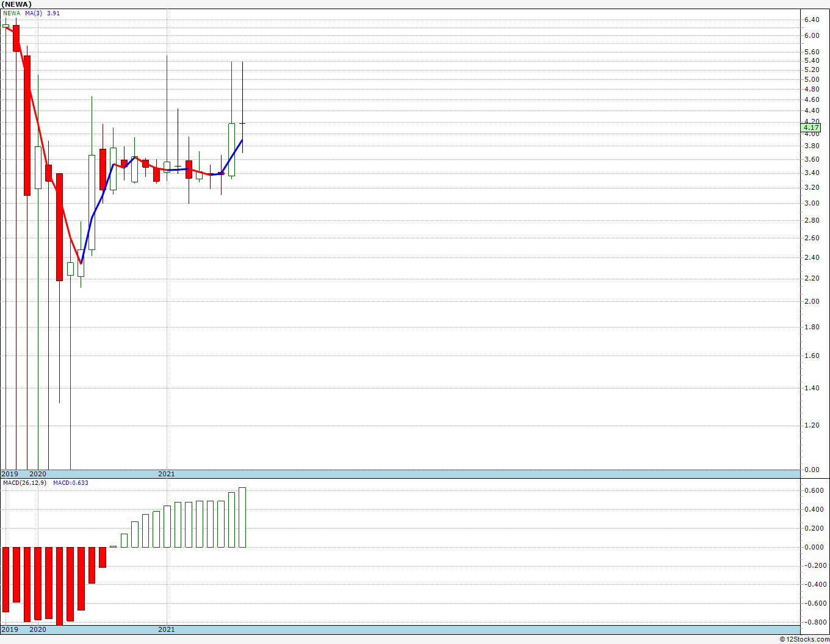Click the 5.00 price axis label
Screen dimensions: 830x644
[x=812, y=80]
